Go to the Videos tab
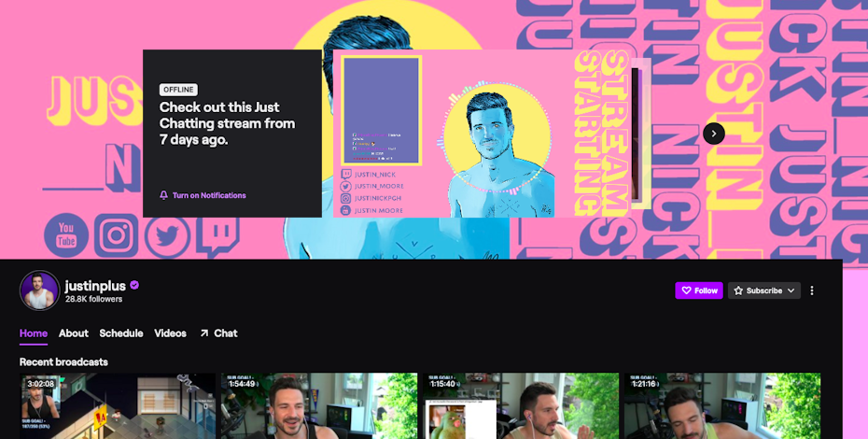Viewport: 868px width, 439px height. coord(170,333)
